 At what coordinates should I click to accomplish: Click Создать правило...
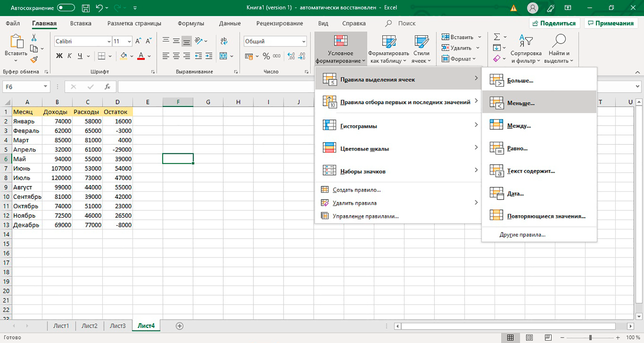point(398,190)
